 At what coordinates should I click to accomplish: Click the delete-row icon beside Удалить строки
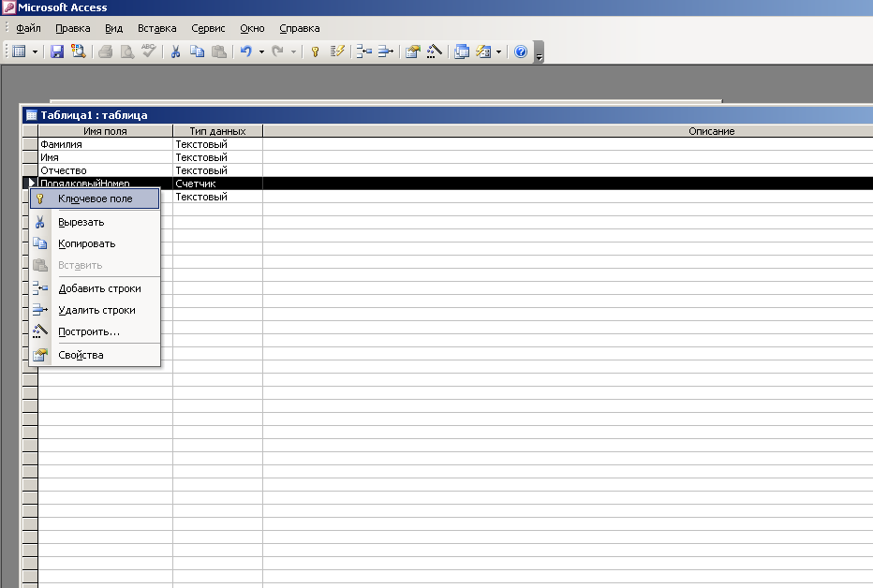(40, 310)
